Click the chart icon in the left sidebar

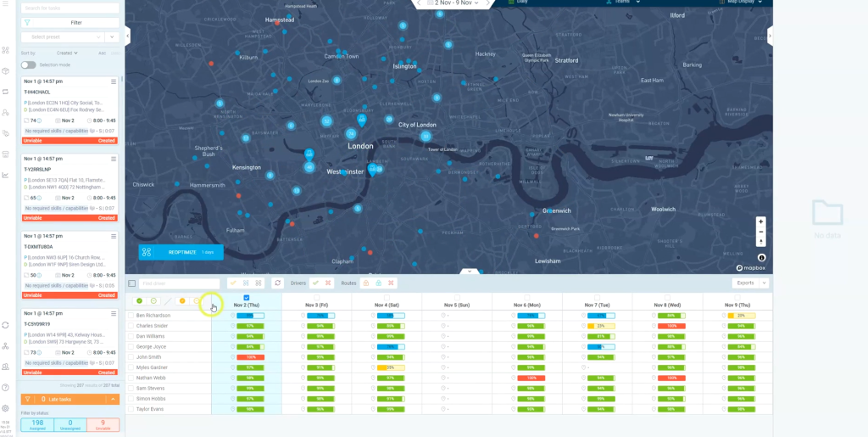point(6,175)
